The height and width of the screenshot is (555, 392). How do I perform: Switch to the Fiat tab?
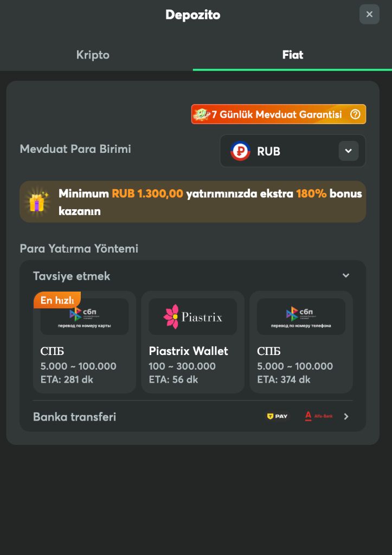tap(292, 55)
